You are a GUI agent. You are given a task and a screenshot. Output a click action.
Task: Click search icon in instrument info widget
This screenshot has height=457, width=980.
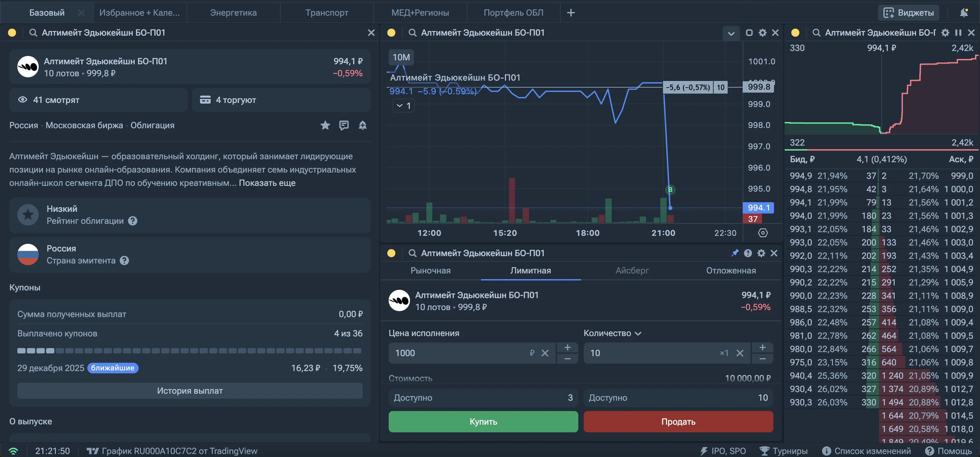(x=33, y=33)
